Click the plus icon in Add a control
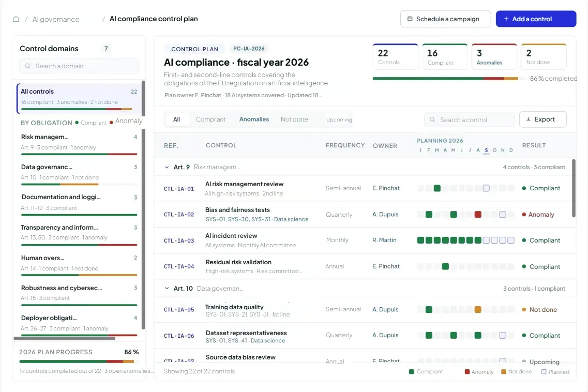Viewport: 588px width, 392px height. coord(506,19)
